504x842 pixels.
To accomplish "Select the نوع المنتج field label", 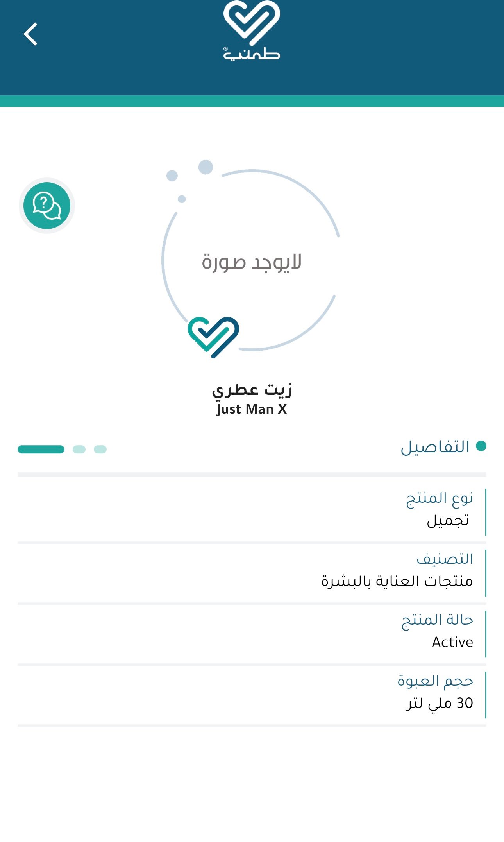I will [440, 498].
